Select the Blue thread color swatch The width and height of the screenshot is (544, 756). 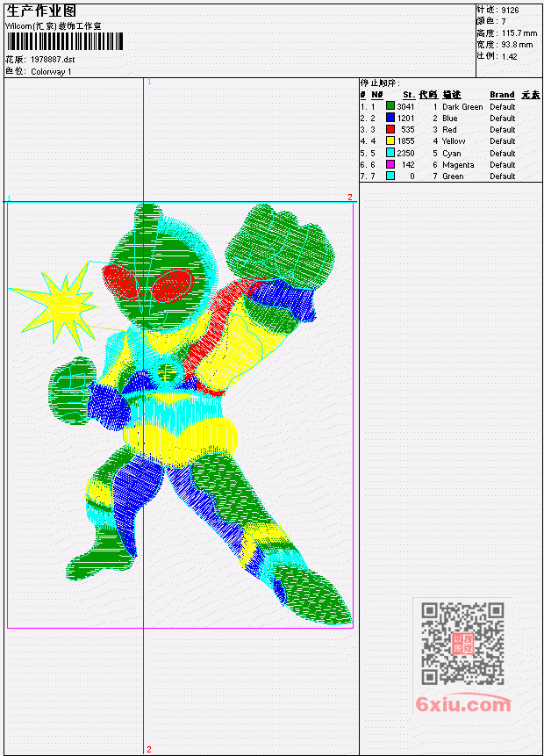click(390, 118)
